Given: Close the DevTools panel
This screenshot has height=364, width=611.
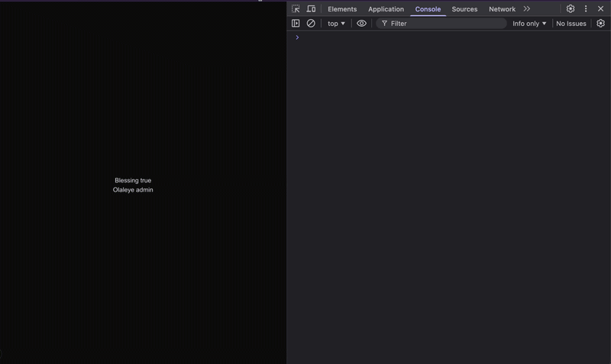Looking at the screenshot, I should tap(600, 8).
